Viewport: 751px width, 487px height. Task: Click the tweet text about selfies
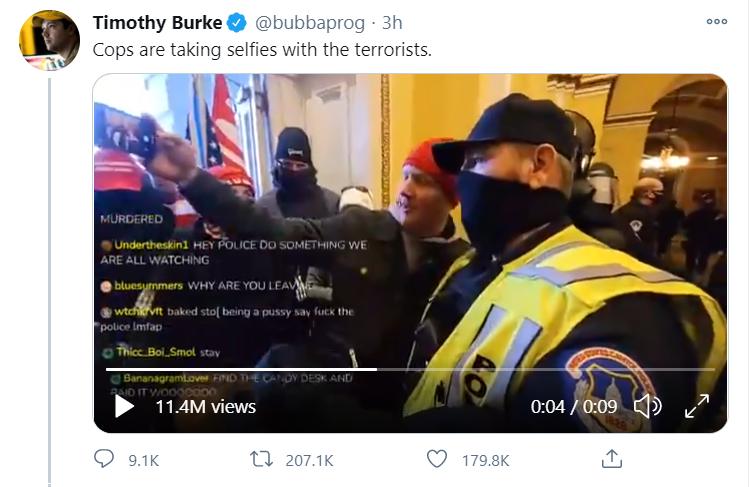click(x=262, y=50)
